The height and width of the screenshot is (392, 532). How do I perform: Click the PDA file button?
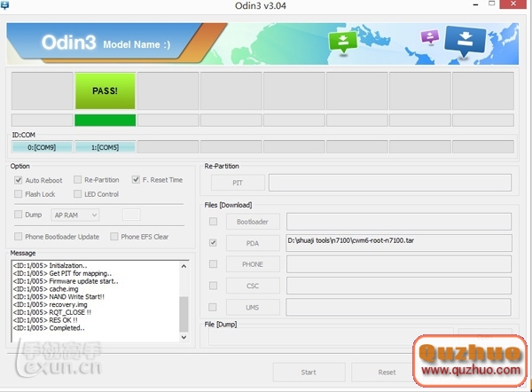[253, 243]
